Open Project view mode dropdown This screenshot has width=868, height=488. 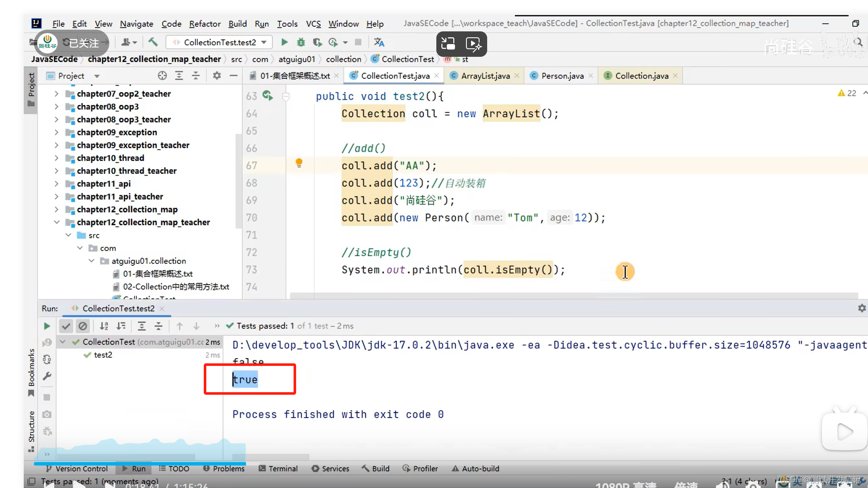[x=97, y=76]
